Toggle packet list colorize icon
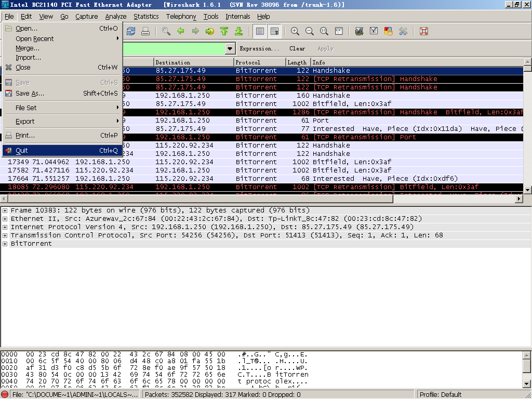 [x=260, y=31]
